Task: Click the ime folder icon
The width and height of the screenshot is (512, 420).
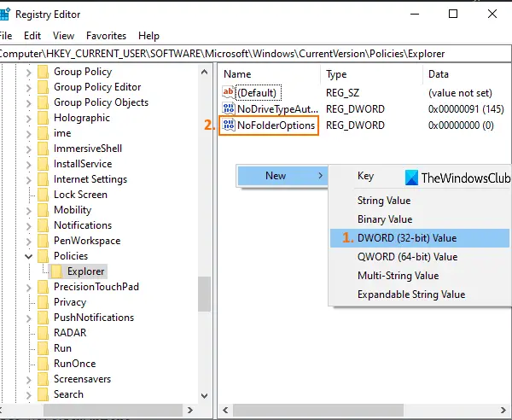Action: (x=44, y=133)
